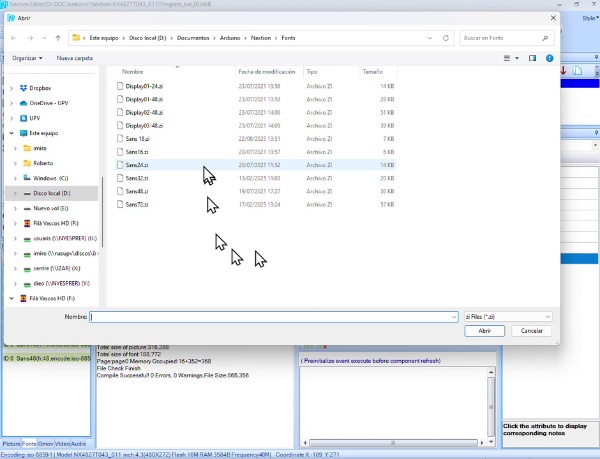Click Nueva carpeta in the toolbar
Viewport: 600px width, 459px height.
(76, 58)
